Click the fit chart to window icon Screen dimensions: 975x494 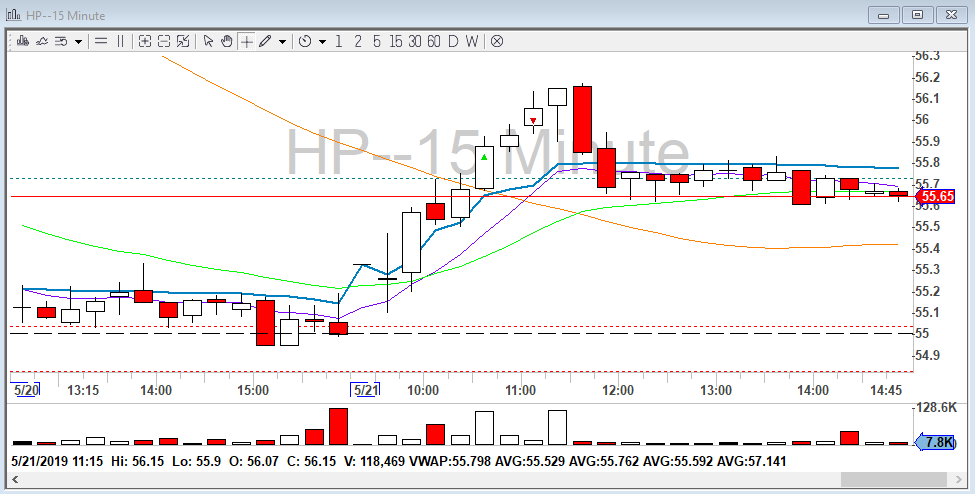[x=183, y=42]
